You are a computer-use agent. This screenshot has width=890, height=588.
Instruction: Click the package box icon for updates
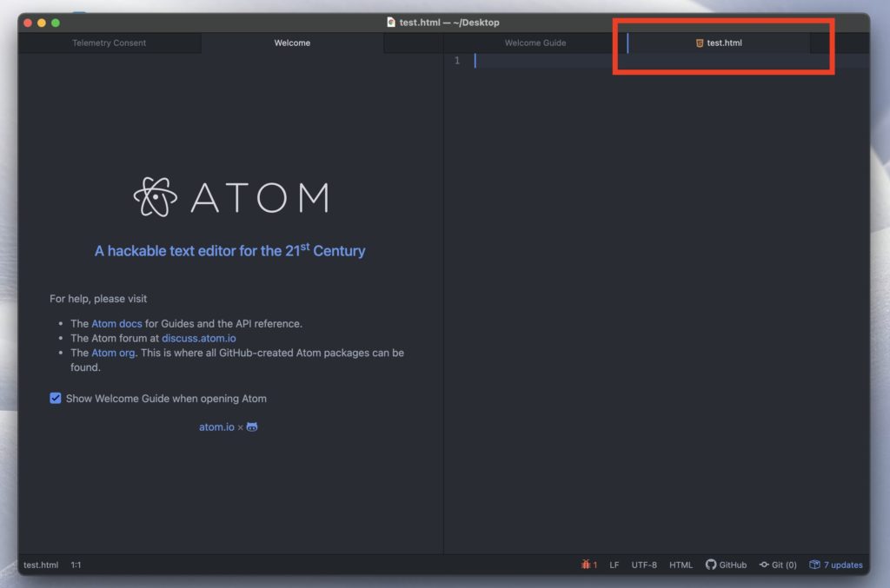(x=814, y=565)
